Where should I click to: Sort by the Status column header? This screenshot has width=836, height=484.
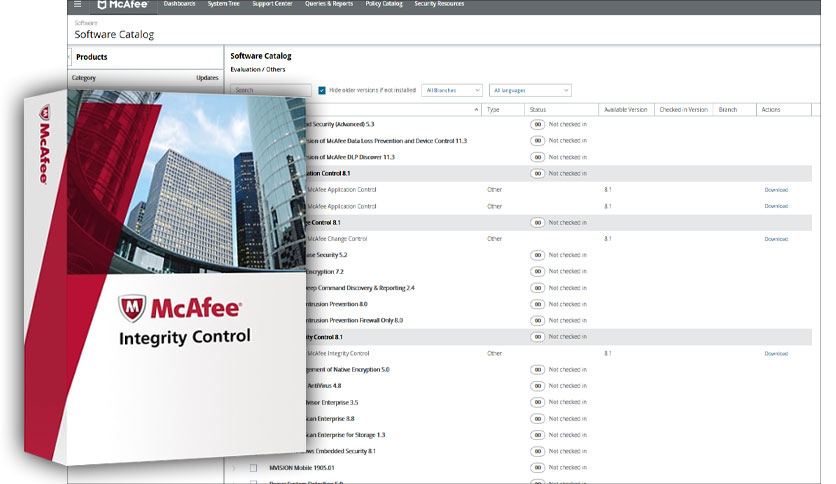[x=537, y=110]
